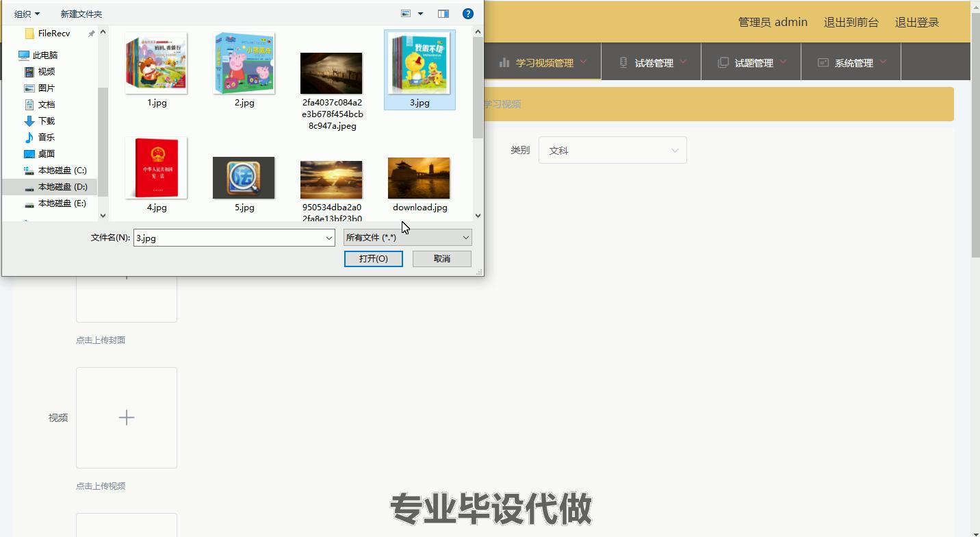
Task: Open the help question mark in the dialog
Action: coord(467,13)
